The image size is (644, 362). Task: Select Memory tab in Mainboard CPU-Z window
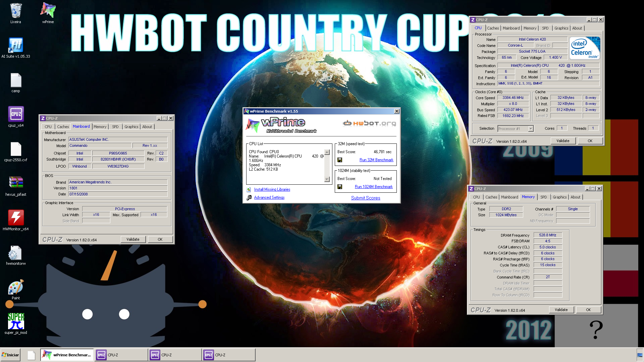pyautogui.click(x=100, y=127)
